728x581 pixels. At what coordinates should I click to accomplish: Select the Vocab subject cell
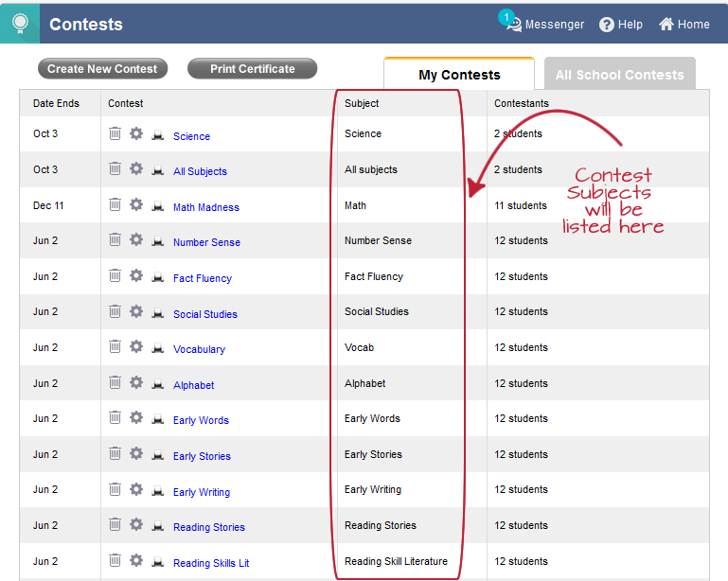point(359,347)
